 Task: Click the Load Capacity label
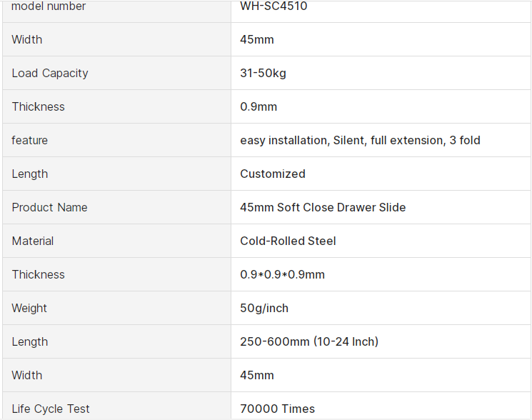[x=50, y=73]
